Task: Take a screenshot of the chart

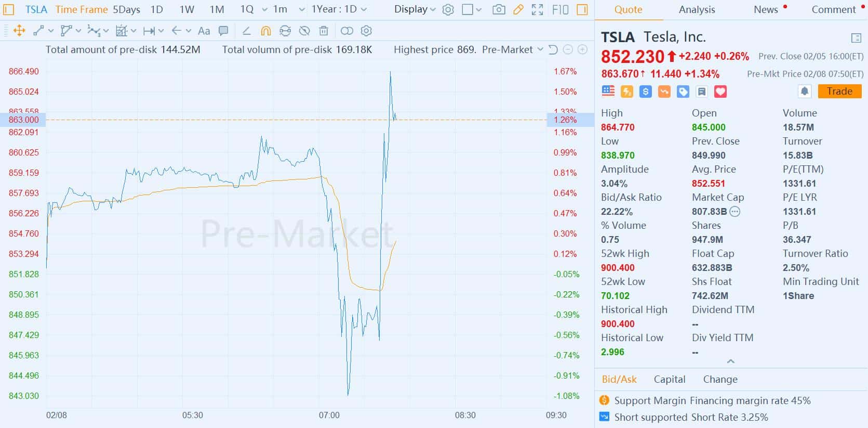Action: point(499,9)
